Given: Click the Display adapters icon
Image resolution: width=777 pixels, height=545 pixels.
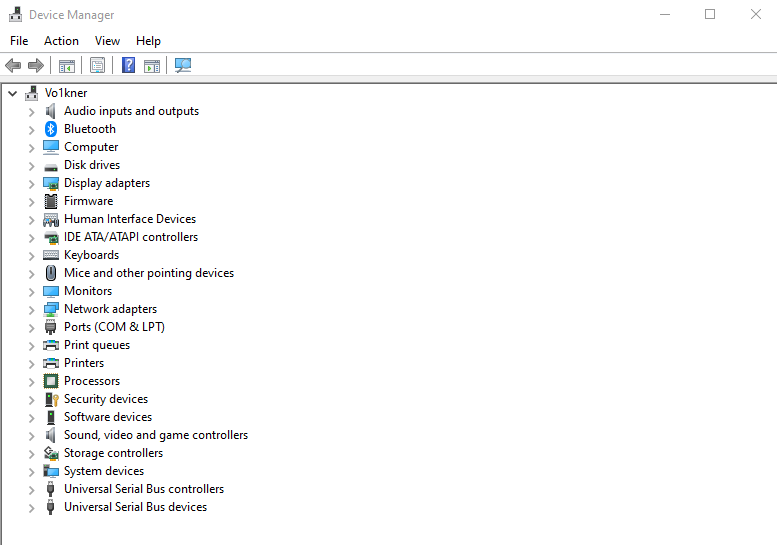Looking at the screenshot, I should tap(51, 183).
